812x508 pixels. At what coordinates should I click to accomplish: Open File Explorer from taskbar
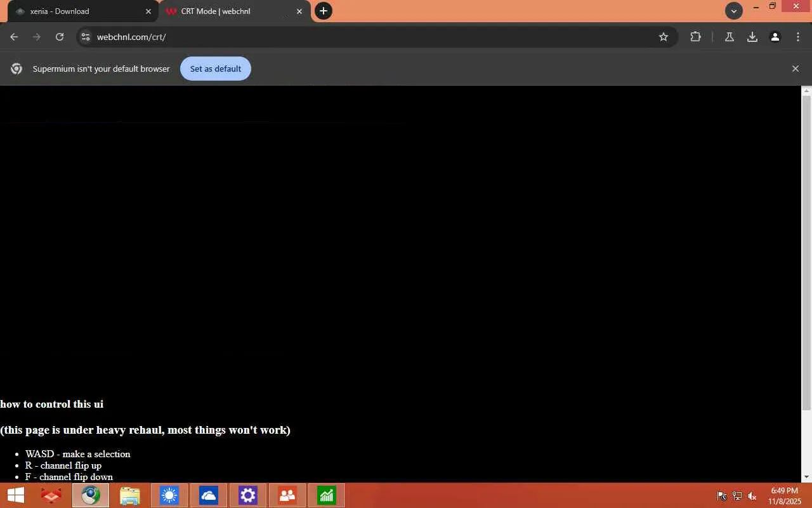(129, 495)
